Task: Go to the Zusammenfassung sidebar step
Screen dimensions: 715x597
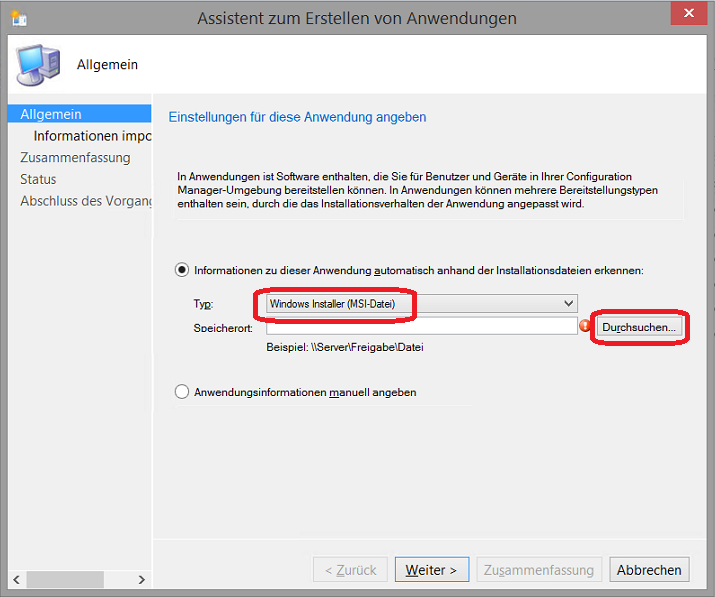Action: [x=75, y=158]
